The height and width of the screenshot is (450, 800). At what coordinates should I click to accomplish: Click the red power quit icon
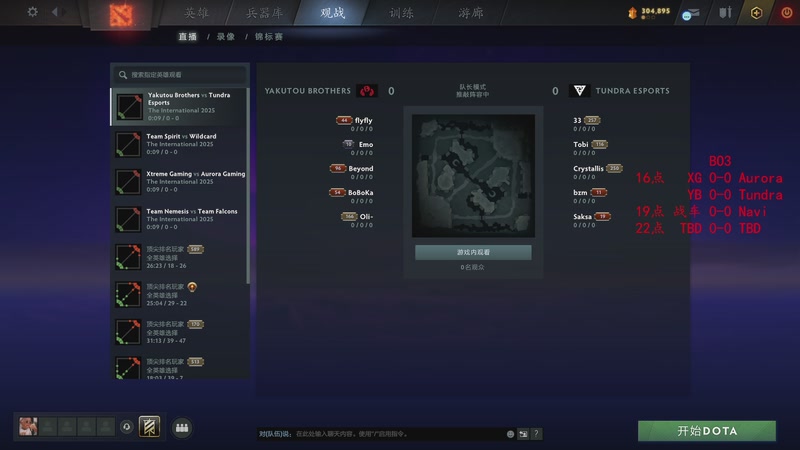pyautogui.click(x=786, y=13)
